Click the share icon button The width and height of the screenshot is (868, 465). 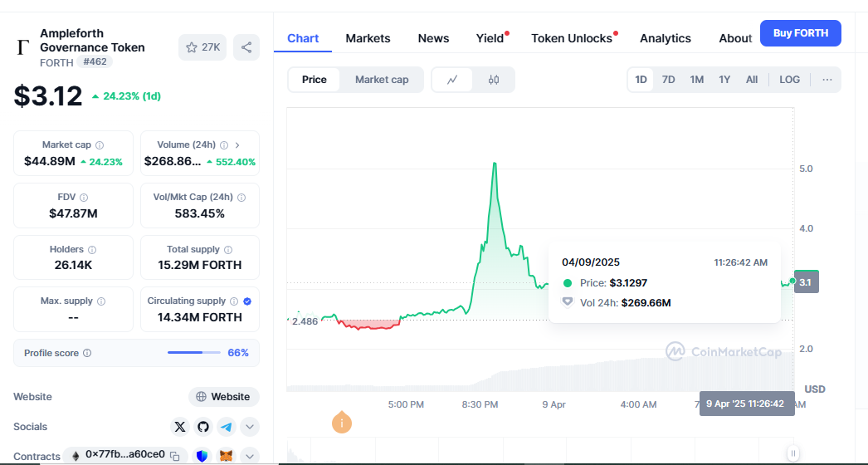click(x=246, y=47)
